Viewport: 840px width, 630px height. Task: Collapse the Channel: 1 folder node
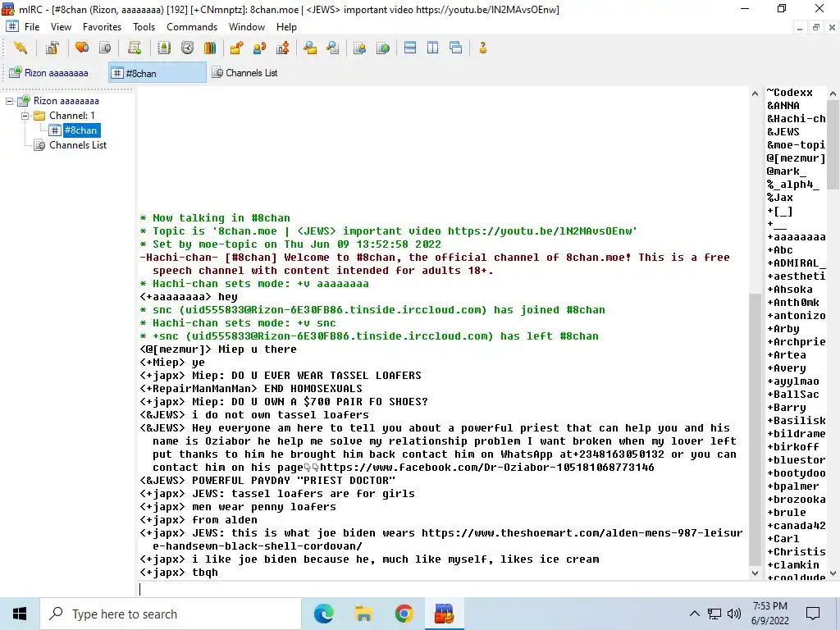click(25, 116)
